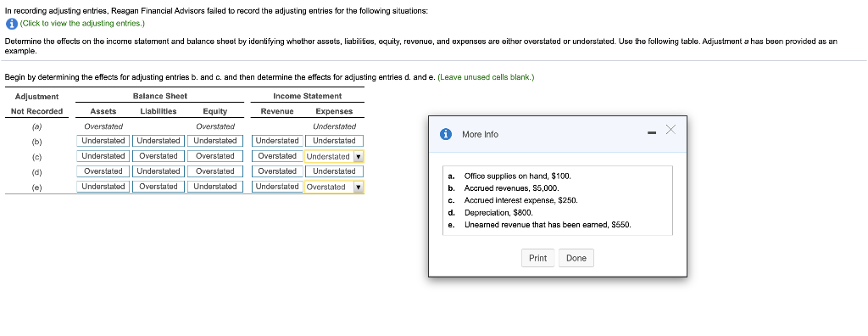Viewport: 868px width, 336px height.
Task: Open row (d) Revenue dropdown
Action: [x=277, y=171]
